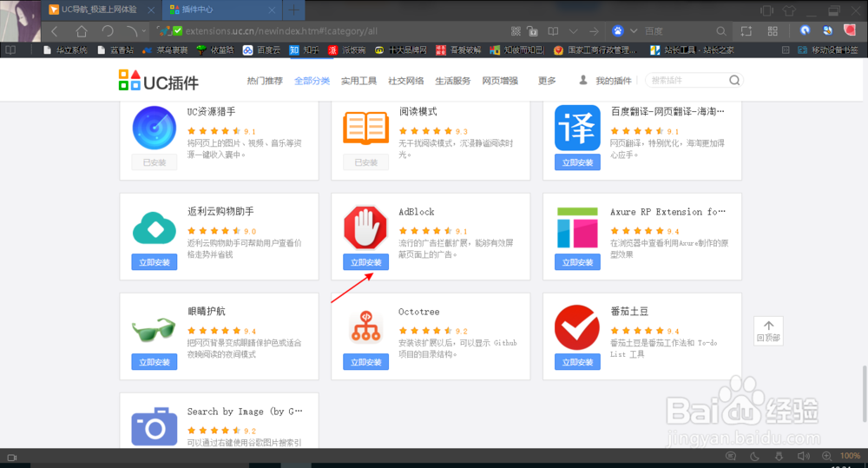Open the Octotree plugin title
868x468 pixels.
(x=418, y=312)
